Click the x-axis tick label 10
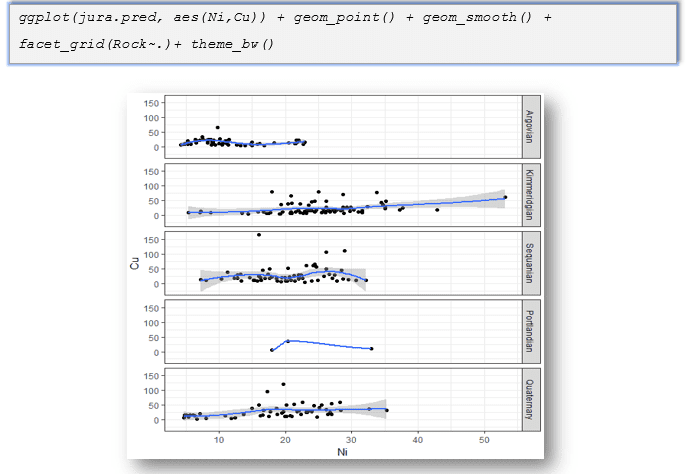Image resolution: width=686 pixels, height=474 pixels. (x=219, y=440)
